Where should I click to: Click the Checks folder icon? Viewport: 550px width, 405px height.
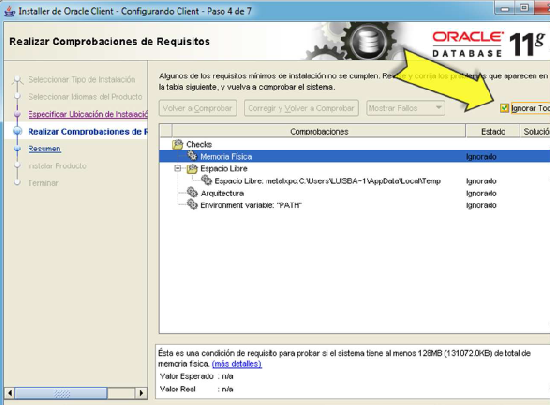pyautogui.click(x=178, y=144)
